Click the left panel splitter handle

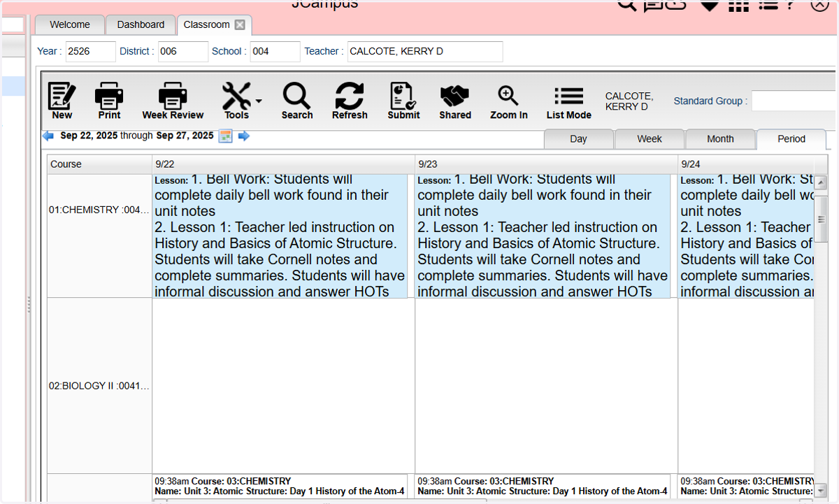[29, 304]
